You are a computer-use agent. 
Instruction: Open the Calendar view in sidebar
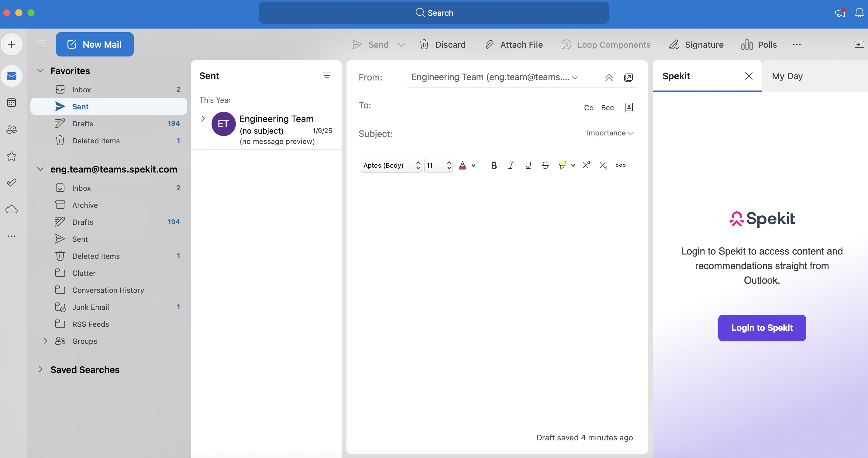(12, 103)
